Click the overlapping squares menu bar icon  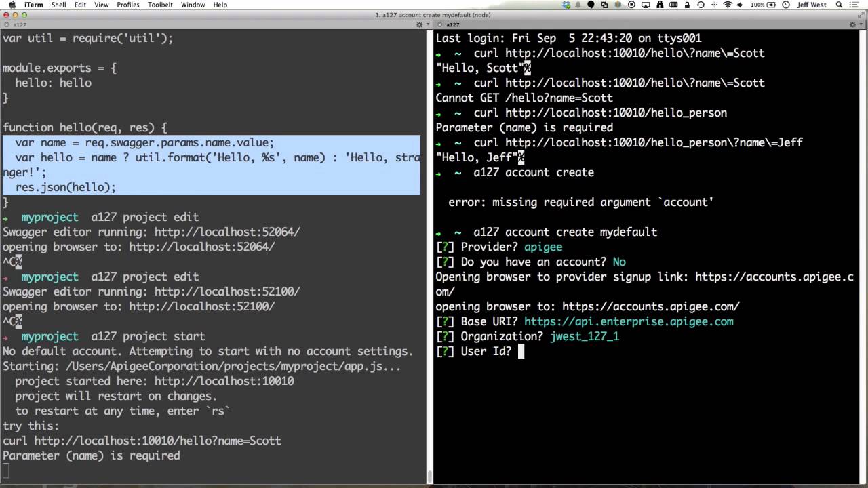tap(604, 5)
